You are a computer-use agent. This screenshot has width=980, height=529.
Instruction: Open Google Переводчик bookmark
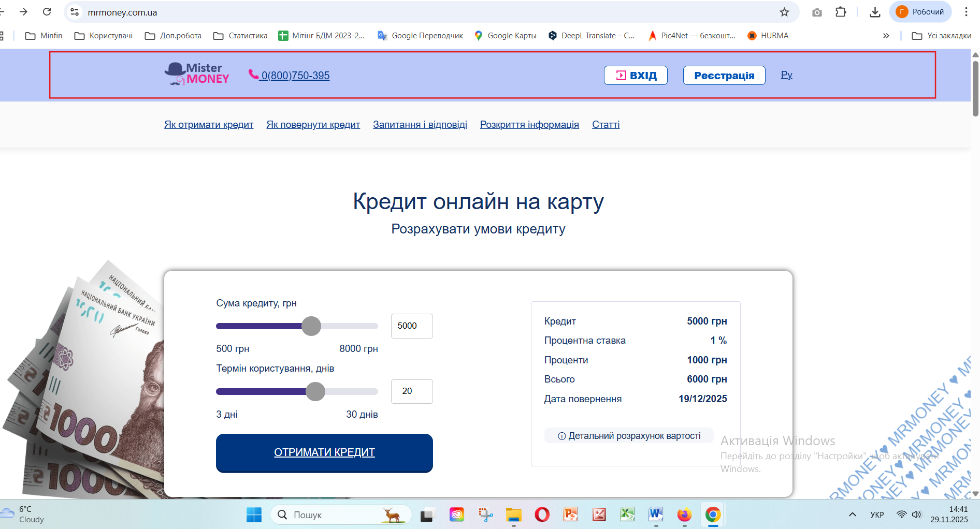pyautogui.click(x=420, y=36)
